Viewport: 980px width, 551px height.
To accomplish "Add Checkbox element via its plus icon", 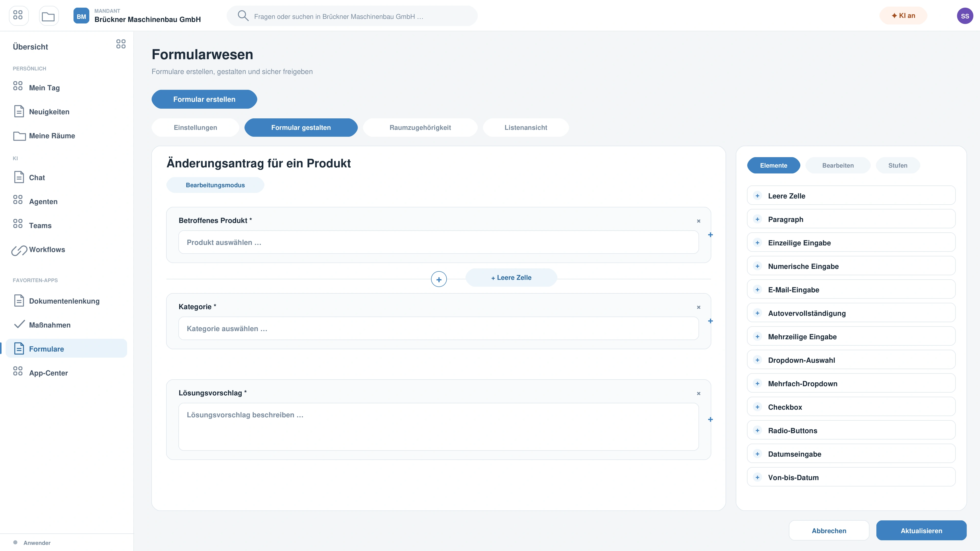I will [757, 407].
